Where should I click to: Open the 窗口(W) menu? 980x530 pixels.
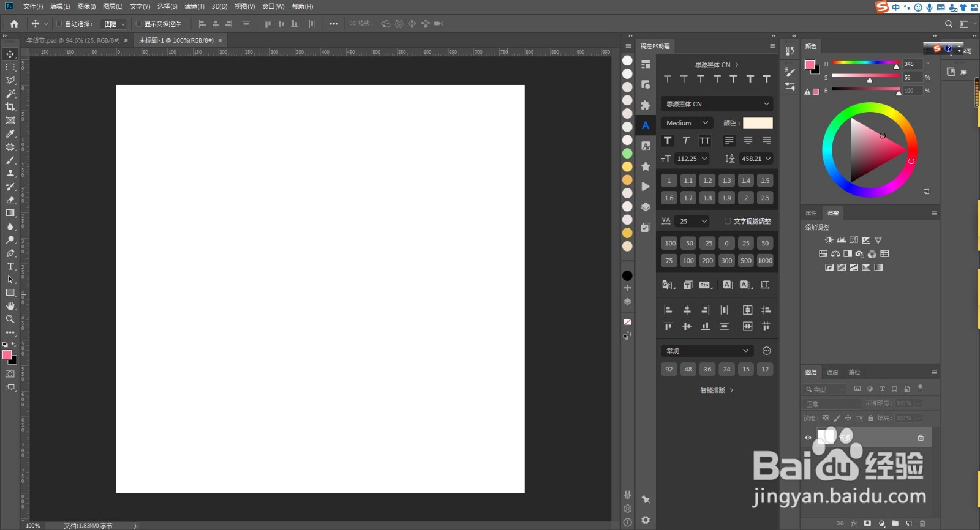pyautogui.click(x=273, y=6)
